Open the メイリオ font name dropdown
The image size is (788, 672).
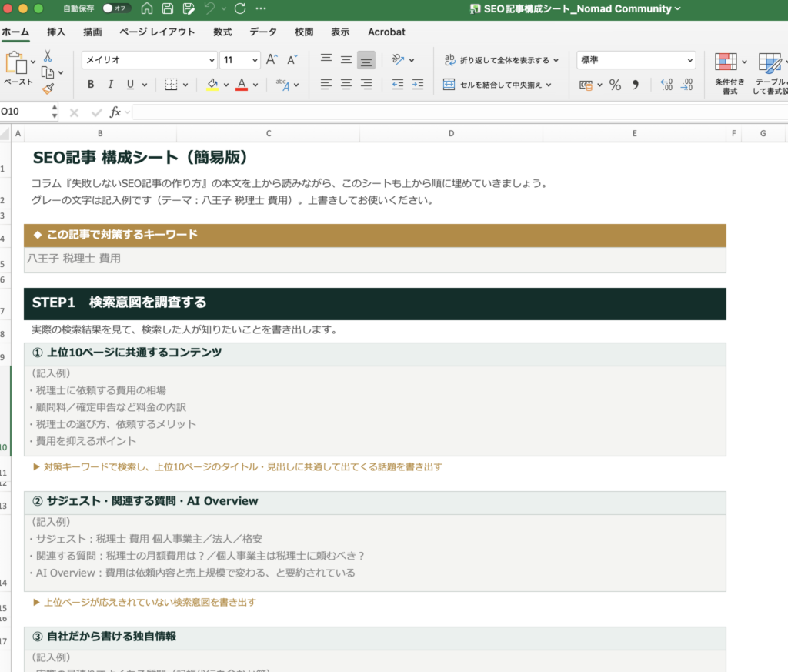point(212,60)
